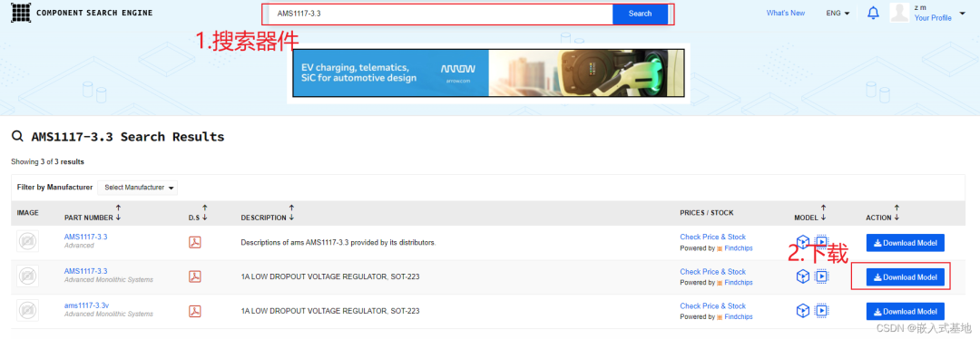The image size is (980, 339).
Task: Expand the Select Manufacturer dropdown
Action: pos(138,188)
